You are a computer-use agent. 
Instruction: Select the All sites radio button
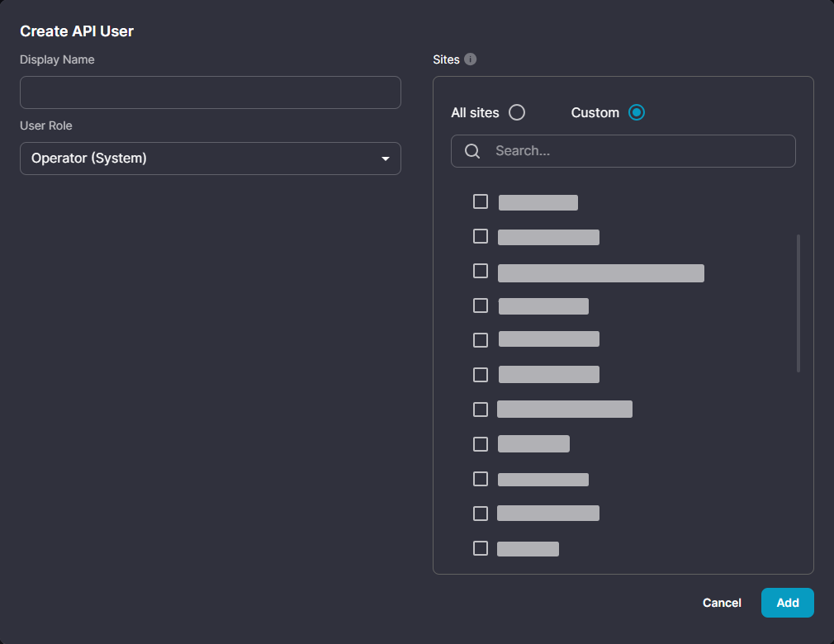tap(517, 112)
